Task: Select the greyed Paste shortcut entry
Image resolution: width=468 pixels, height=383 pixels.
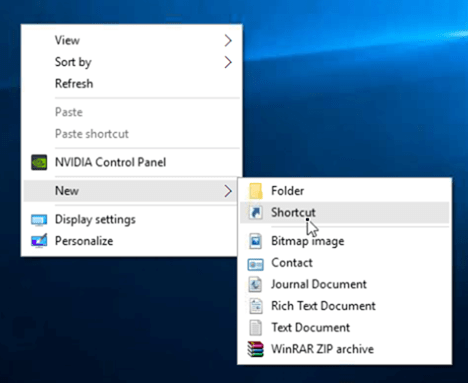Action: (x=131, y=134)
